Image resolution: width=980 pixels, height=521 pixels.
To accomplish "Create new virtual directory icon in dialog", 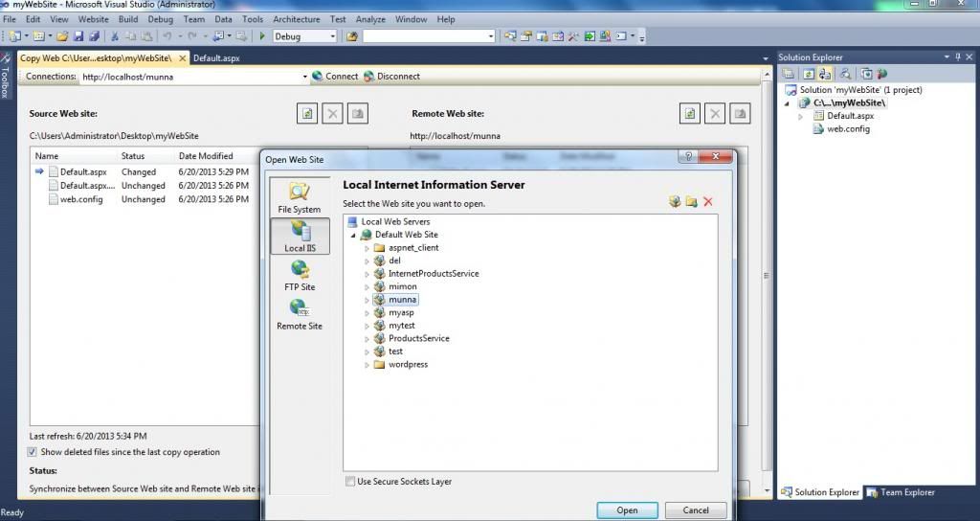I will (691, 201).
